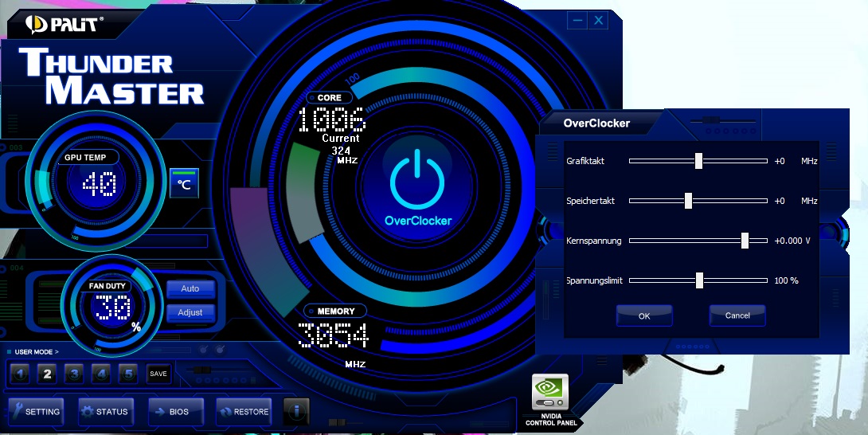Click the MEMORY clock label
The image size is (868, 435).
[x=335, y=312]
